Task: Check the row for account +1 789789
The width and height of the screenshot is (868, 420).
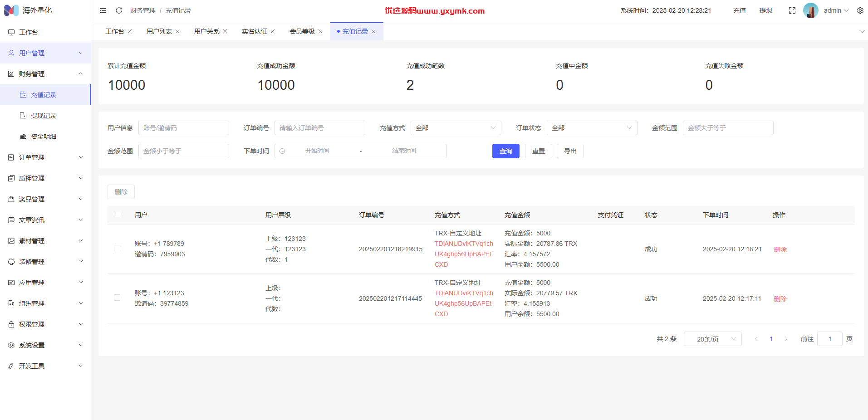Action: (x=117, y=249)
